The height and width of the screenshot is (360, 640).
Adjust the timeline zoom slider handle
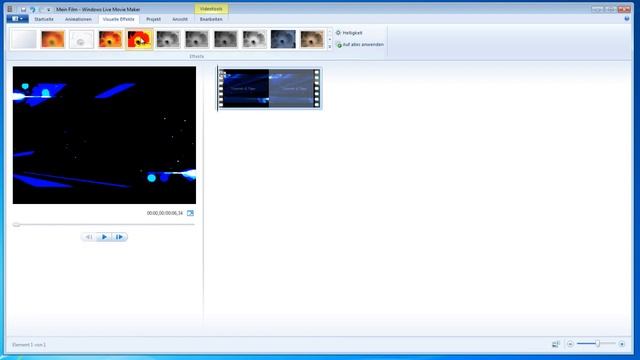click(x=598, y=344)
